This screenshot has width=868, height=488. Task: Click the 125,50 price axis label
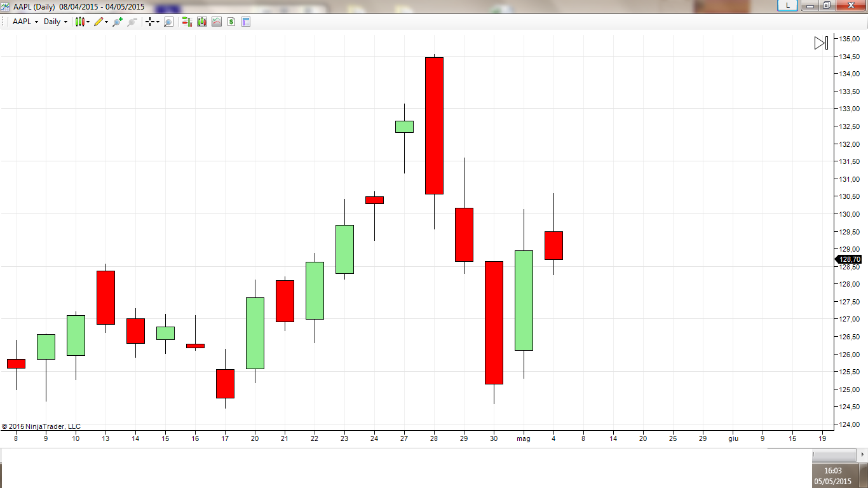click(850, 372)
